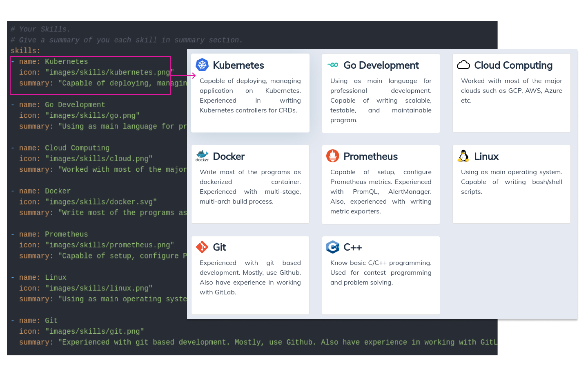The image size is (588, 368).
Task: Click the Prometheus flame icon
Action: pos(333,156)
